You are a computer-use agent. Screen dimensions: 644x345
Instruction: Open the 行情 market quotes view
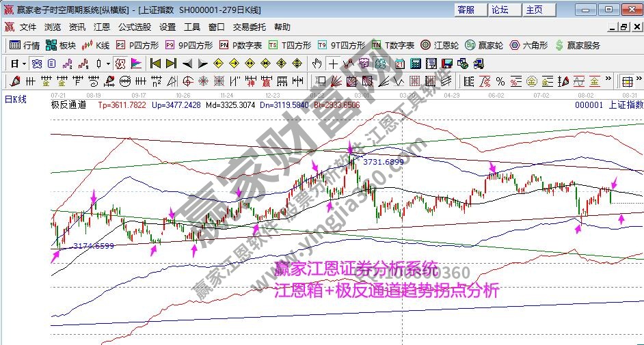[25, 45]
